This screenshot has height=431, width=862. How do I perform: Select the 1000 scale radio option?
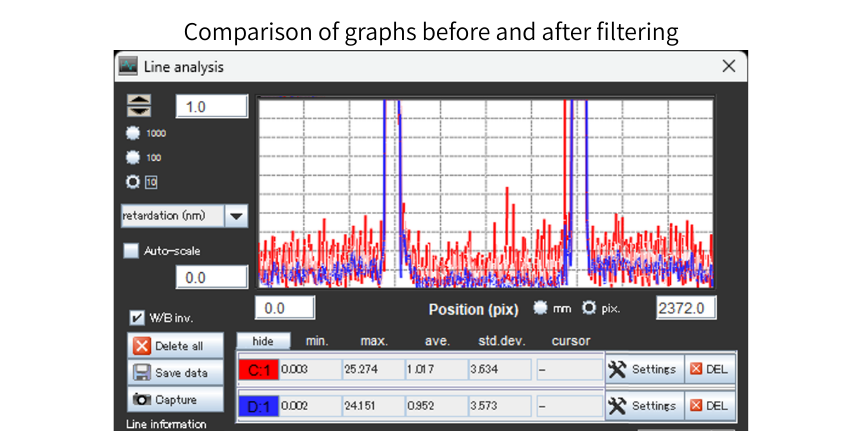click(132, 133)
